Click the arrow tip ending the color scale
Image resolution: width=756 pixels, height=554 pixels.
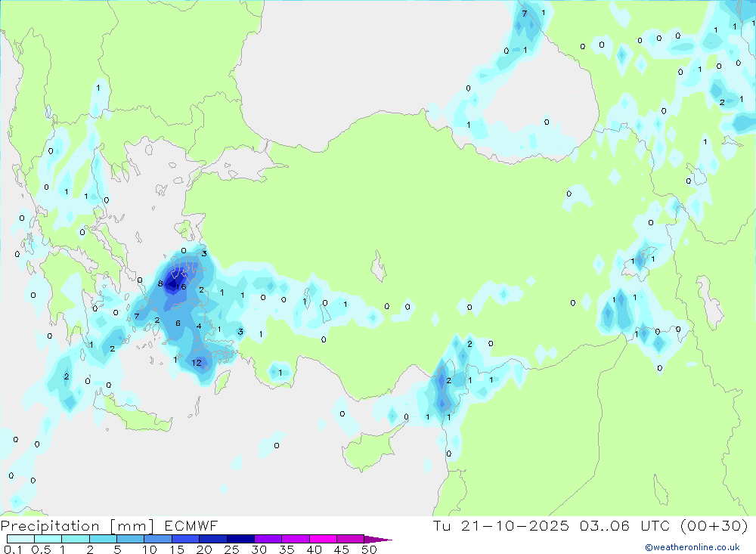(378, 540)
